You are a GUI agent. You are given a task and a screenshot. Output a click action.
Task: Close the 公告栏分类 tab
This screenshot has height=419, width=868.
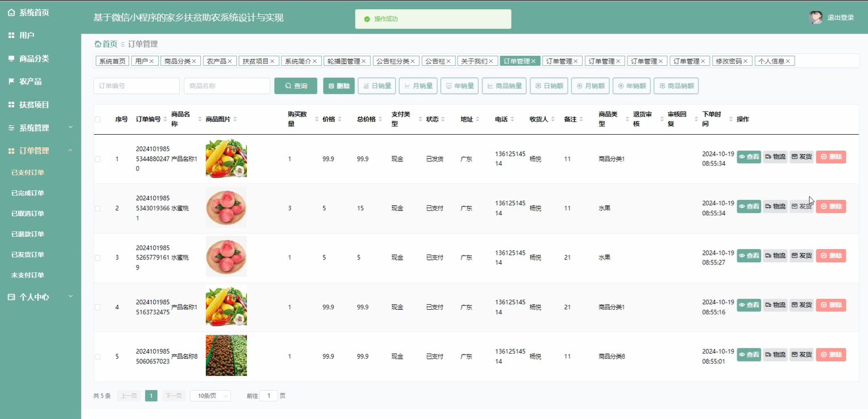pyautogui.click(x=413, y=61)
